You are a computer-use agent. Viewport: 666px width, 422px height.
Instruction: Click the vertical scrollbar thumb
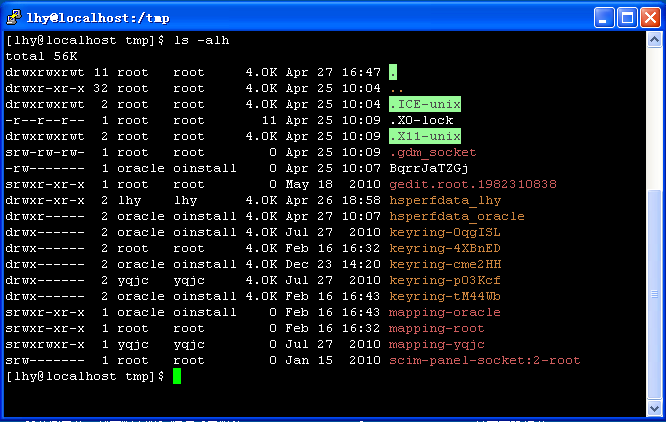point(655,295)
